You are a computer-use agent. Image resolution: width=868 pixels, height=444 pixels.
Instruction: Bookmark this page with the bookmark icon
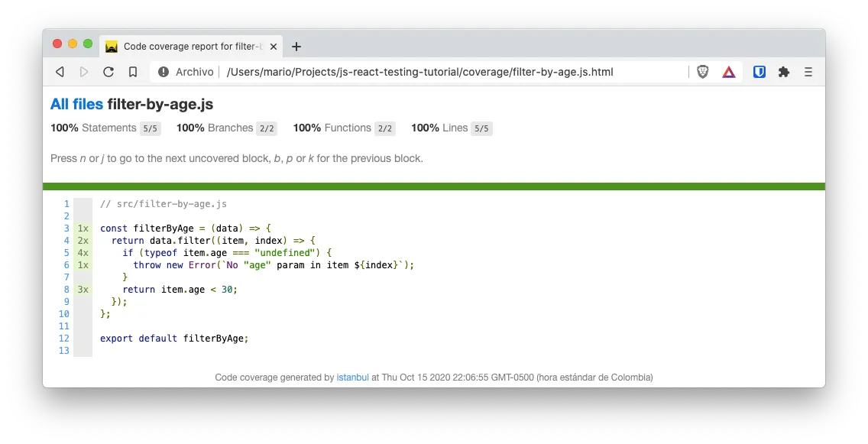click(x=133, y=72)
